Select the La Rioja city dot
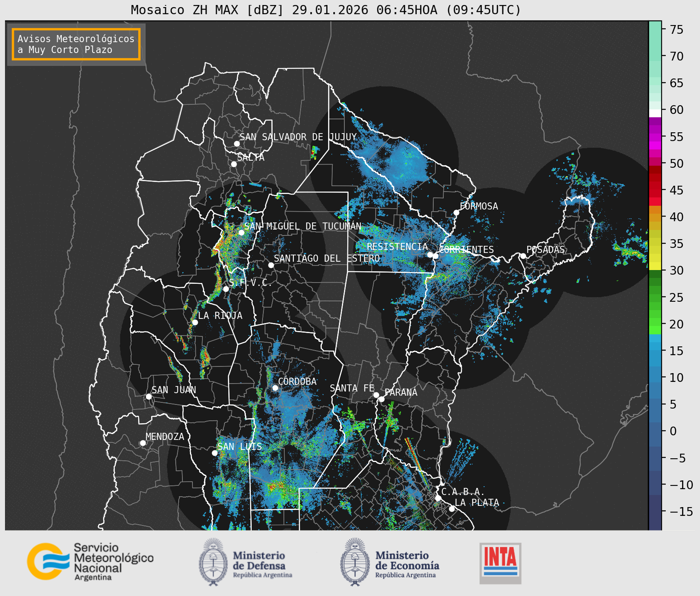The image size is (700, 596). (195, 322)
